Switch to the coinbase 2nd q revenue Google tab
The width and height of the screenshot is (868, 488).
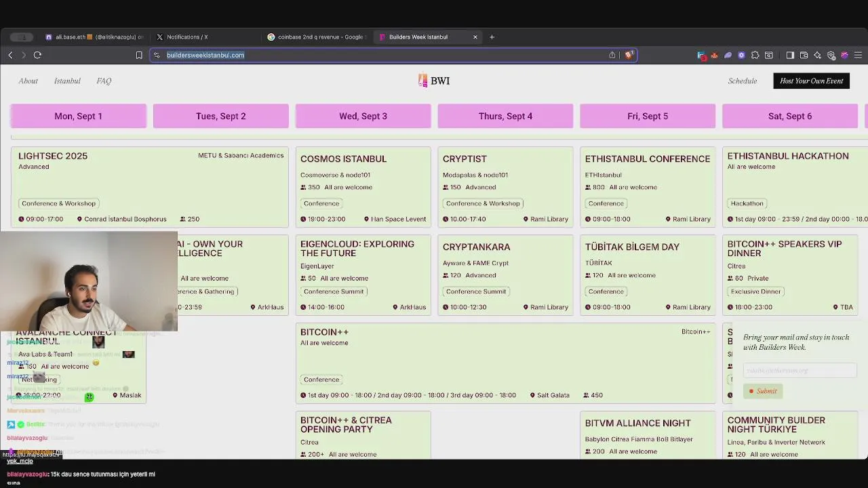click(x=315, y=37)
